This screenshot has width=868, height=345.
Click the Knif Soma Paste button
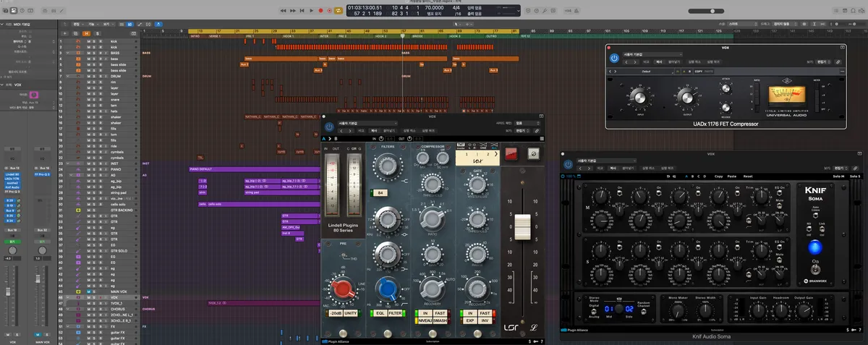[732, 176]
